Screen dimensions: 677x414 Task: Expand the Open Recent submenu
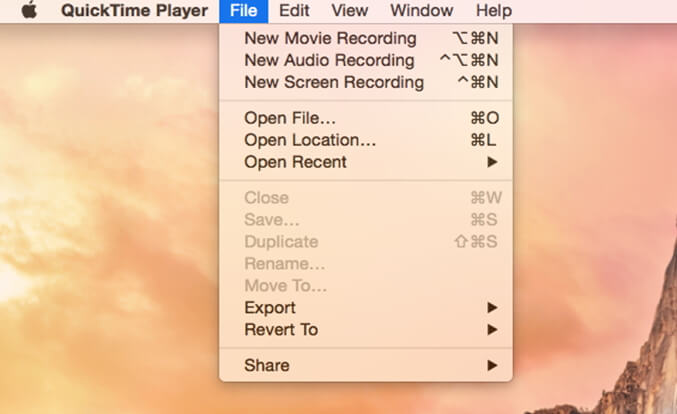pyautogui.click(x=366, y=162)
